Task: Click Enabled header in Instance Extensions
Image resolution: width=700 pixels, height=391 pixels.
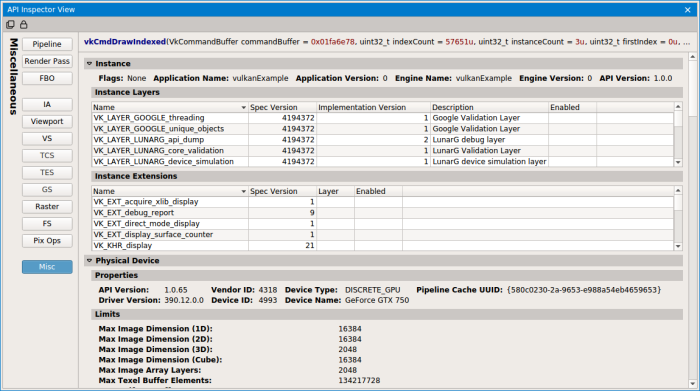Action: 378,191
